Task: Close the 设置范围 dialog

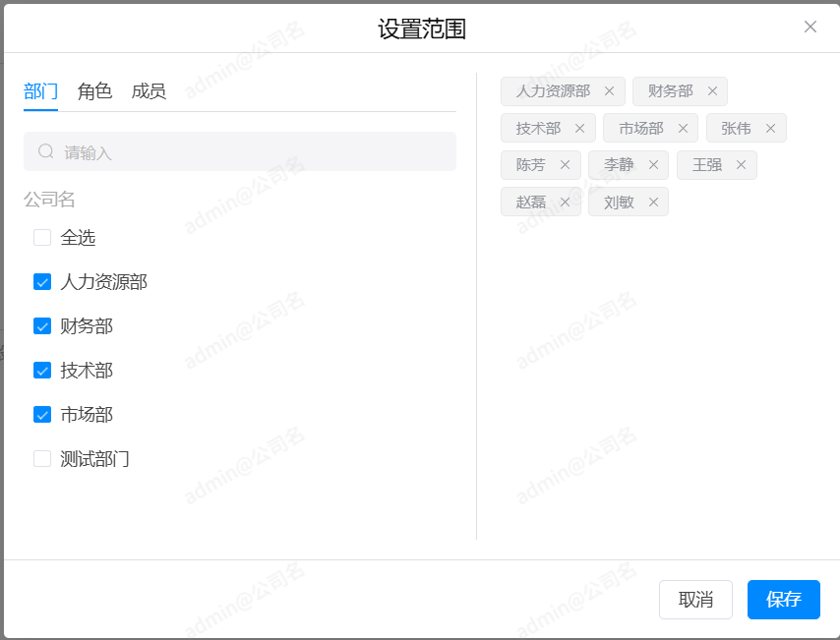Action: point(810,27)
